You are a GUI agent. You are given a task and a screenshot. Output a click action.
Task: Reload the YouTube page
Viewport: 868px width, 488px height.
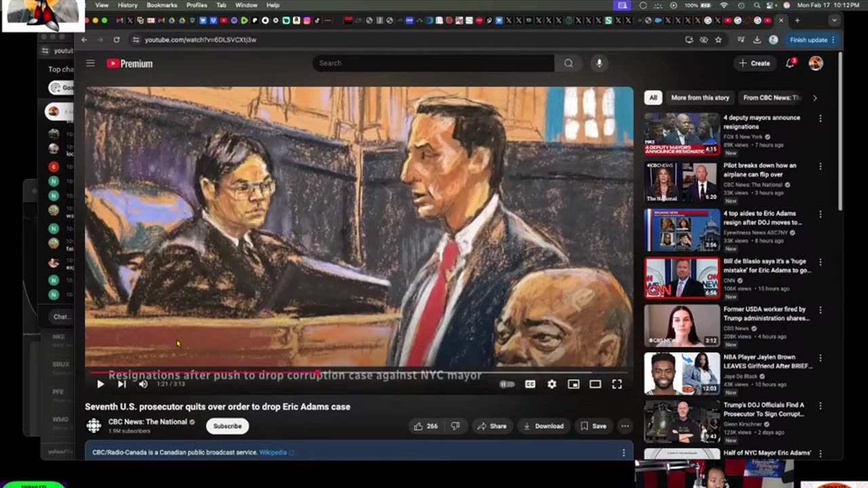click(x=117, y=40)
